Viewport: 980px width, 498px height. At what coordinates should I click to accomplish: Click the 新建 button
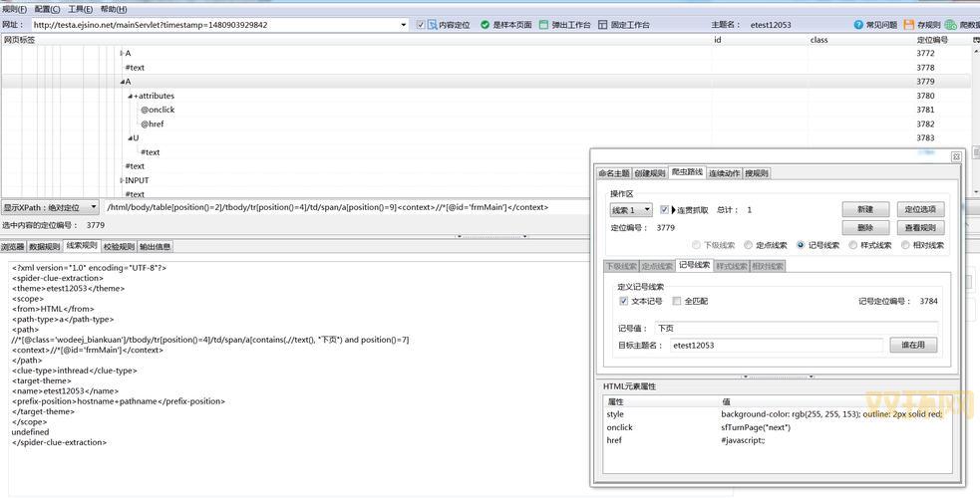tap(864, 210)
